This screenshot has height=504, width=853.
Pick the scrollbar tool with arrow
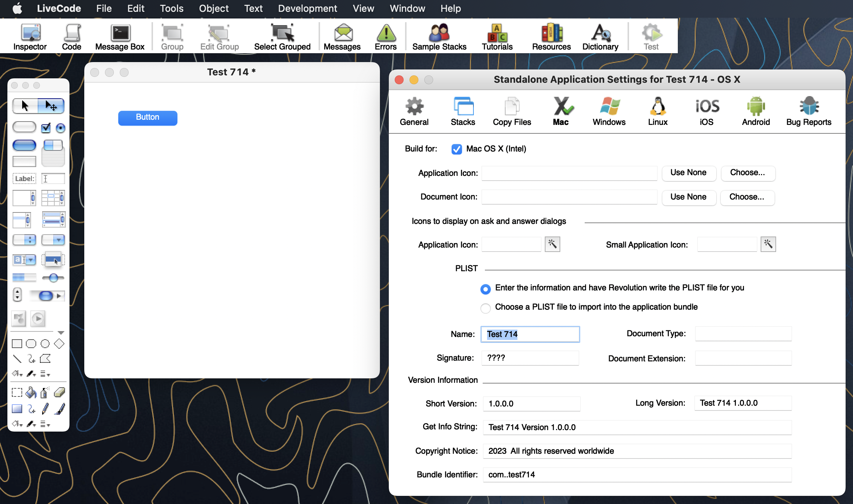tap(47, 296)
